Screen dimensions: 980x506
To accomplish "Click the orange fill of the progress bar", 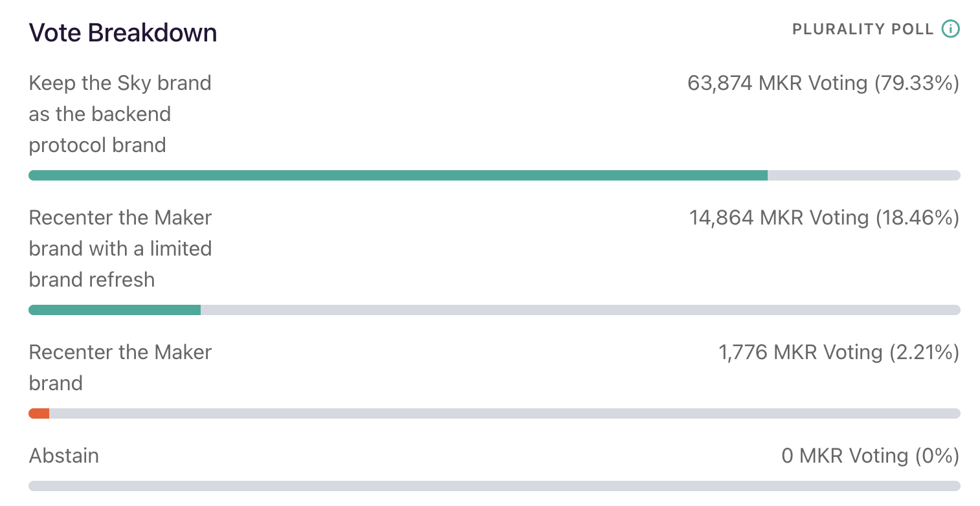I will click(x=39, y=413).
